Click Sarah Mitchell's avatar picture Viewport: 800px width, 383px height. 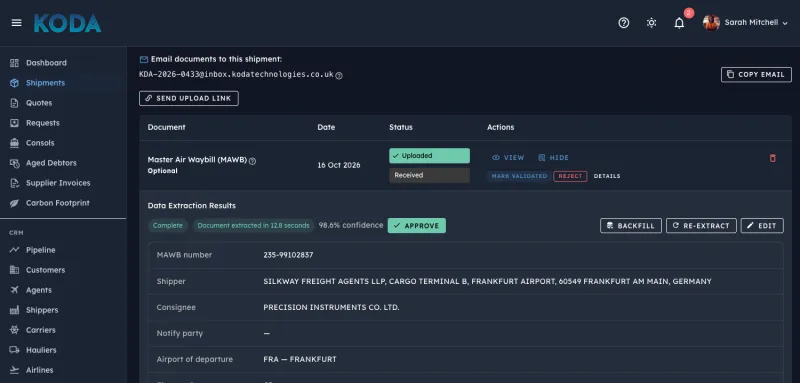711,22
